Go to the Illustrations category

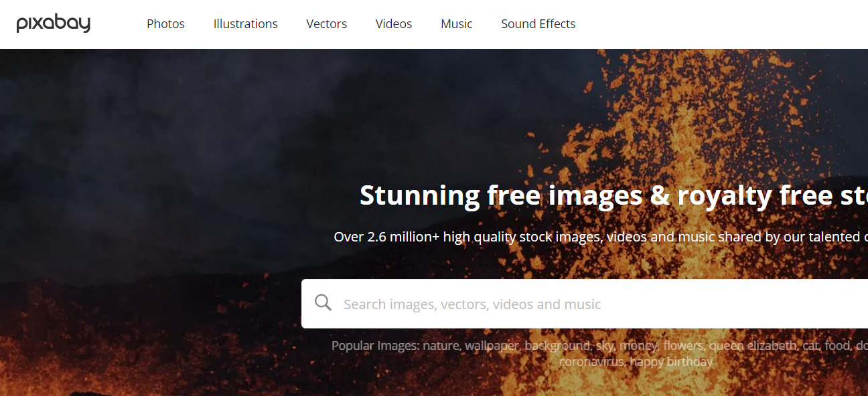[245, 24]
